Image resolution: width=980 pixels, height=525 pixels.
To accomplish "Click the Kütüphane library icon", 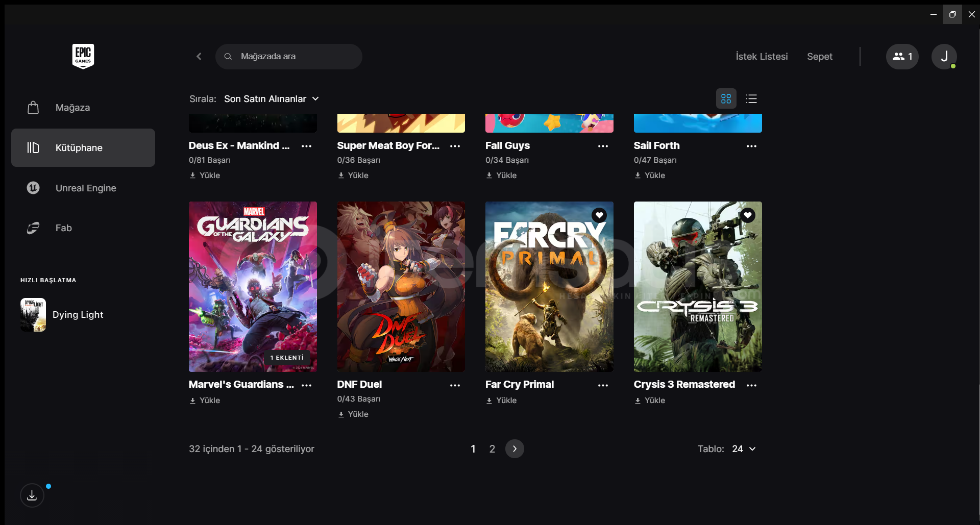I will pyautogui.click(x=33, y=147).
